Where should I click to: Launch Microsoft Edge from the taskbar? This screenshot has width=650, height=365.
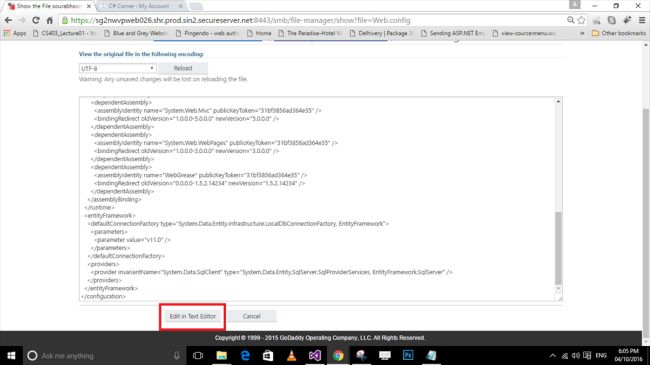tap(245, 355)
